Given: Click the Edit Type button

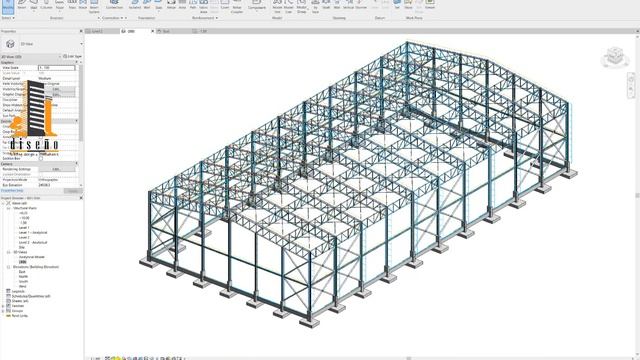Looking at the screenshot, I should (x=73, y=56).
